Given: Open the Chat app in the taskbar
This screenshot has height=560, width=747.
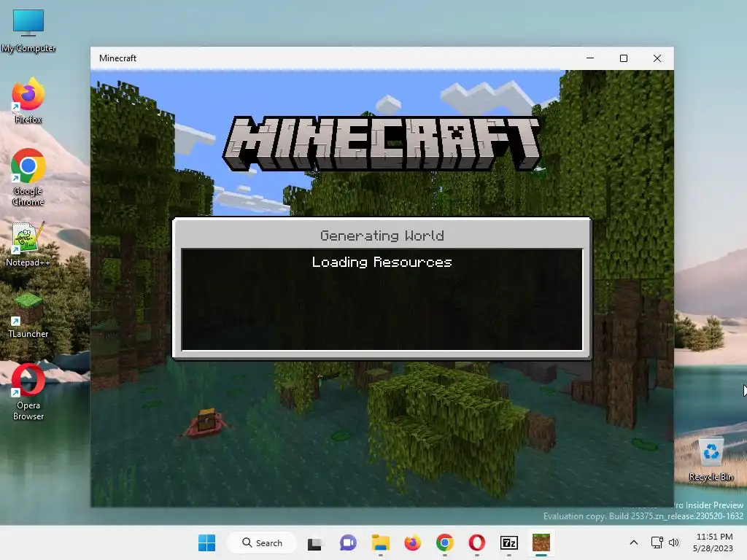Looking at the screenshot, I should [x=348, y=542].
